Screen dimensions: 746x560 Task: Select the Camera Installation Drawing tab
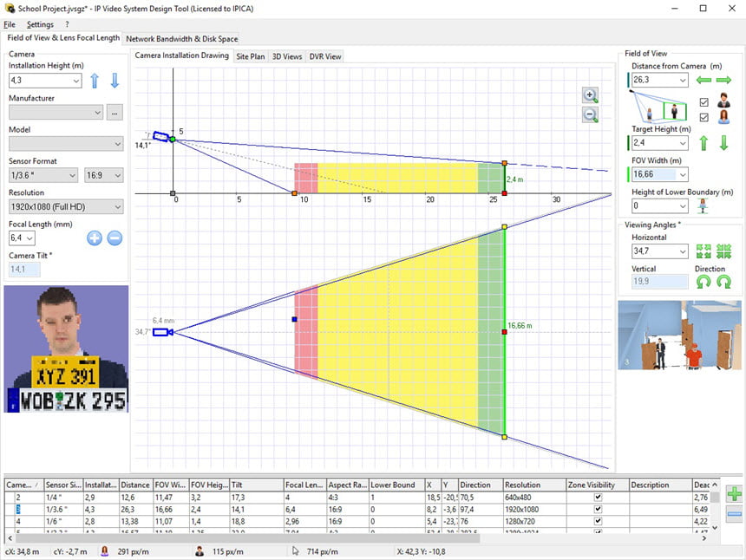(182, 55)
